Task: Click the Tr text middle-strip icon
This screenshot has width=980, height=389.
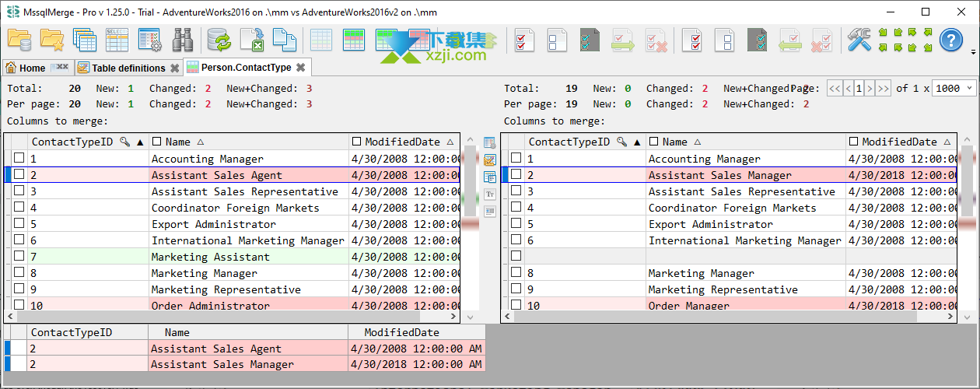Action: pyautogui.click(x=490, y=194)
